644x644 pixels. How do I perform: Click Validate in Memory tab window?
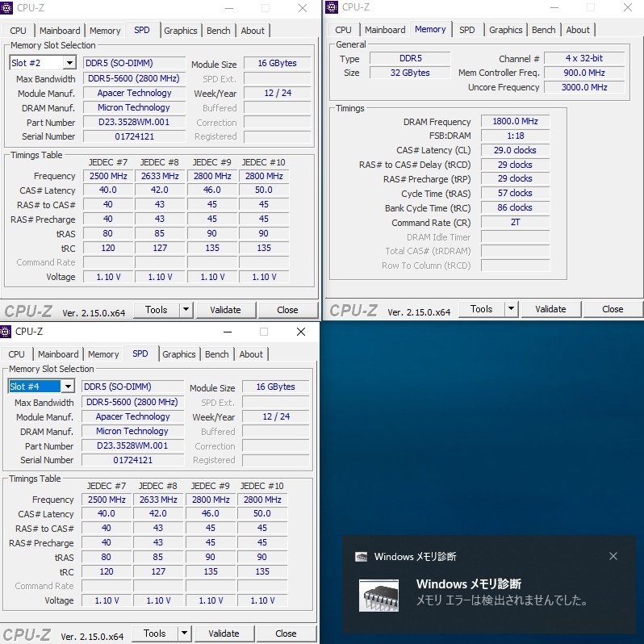[550, 309]
